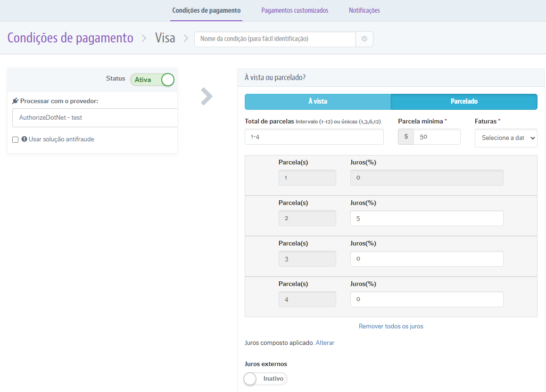Viewport: 546px width, 392px height.
Task: Switch to Pagamentos customizados tab
Action: click(x=295, y=10)
